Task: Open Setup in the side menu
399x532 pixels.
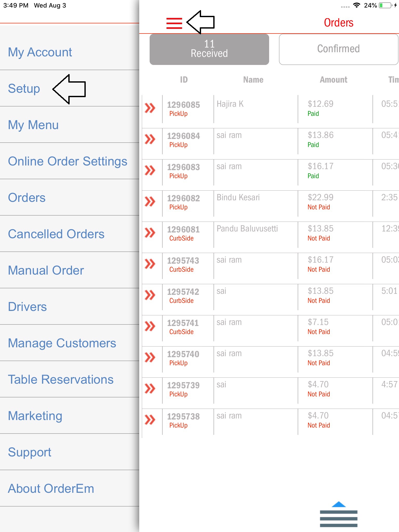Action: click(24, 88)
